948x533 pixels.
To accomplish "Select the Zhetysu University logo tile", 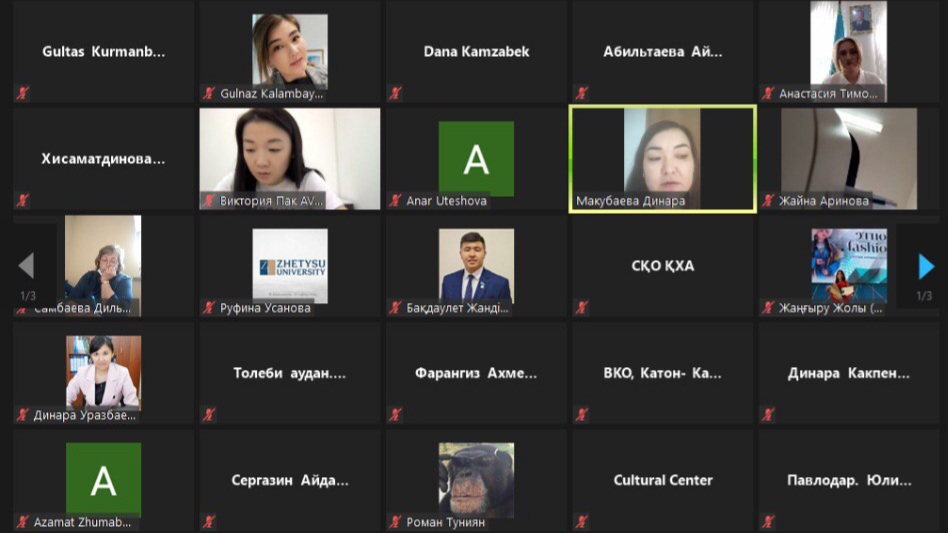I will (x=290, y=265).
